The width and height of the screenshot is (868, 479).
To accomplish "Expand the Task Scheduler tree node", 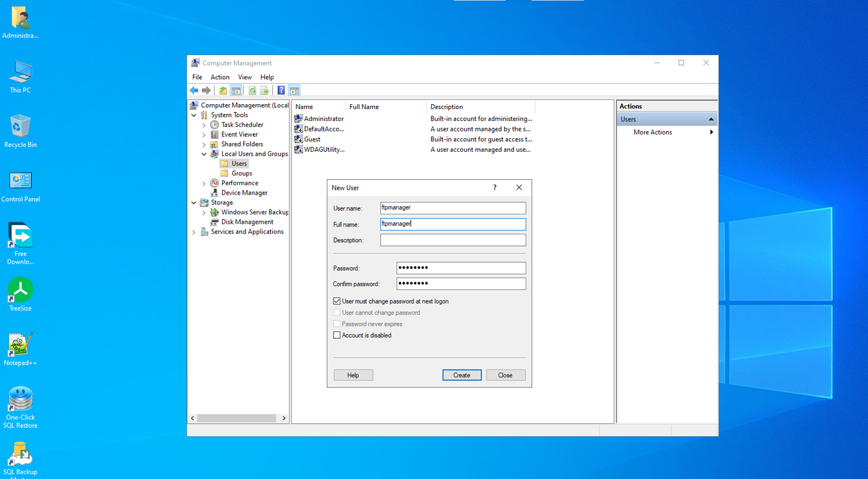I will 204,125.
